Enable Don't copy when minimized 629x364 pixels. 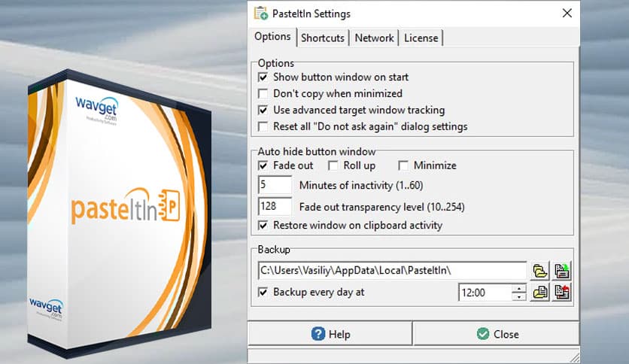tap(263, 93)
